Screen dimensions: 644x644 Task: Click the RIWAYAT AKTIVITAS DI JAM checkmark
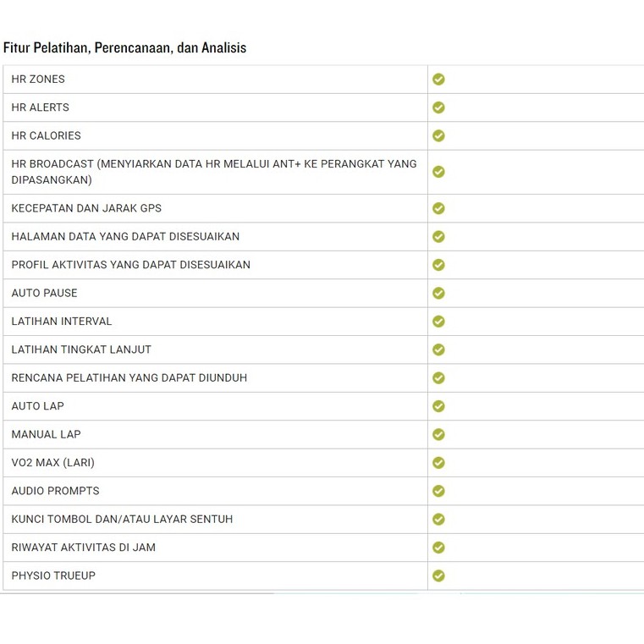pos(438,548)
